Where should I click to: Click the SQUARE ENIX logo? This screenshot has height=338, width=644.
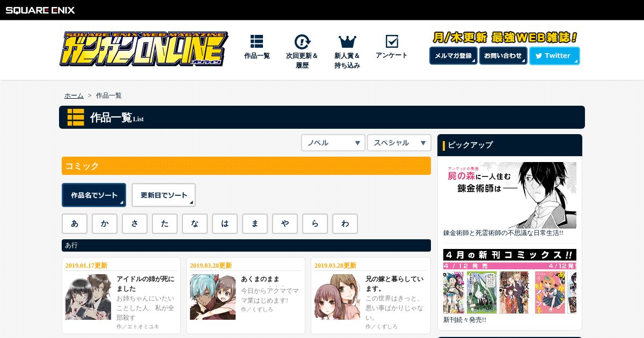coord(40,10)
